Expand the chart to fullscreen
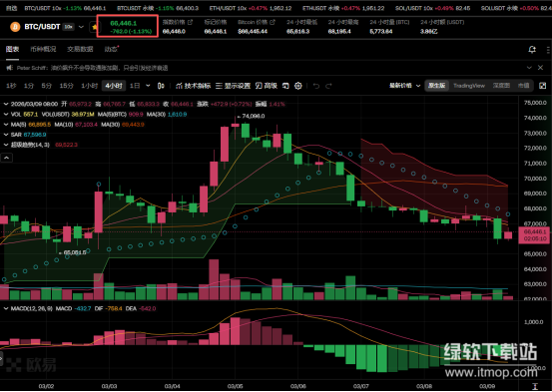 click(542, 86)
